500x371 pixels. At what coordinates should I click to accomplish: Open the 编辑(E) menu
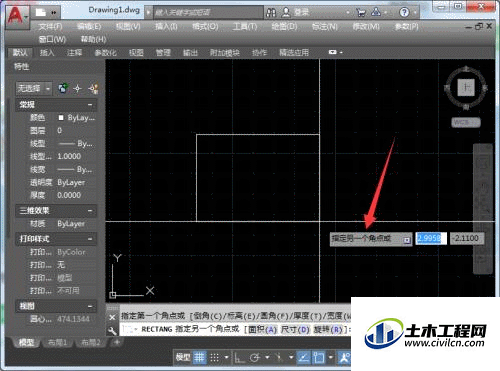89,27
